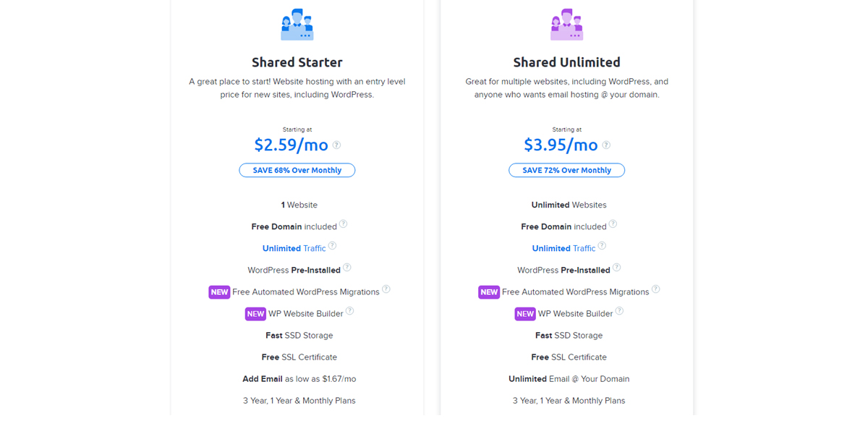Screen dimensions: 868x434
Task: Click WordPress Migrations help icon in Shared Unlimited
Action: 656,289
